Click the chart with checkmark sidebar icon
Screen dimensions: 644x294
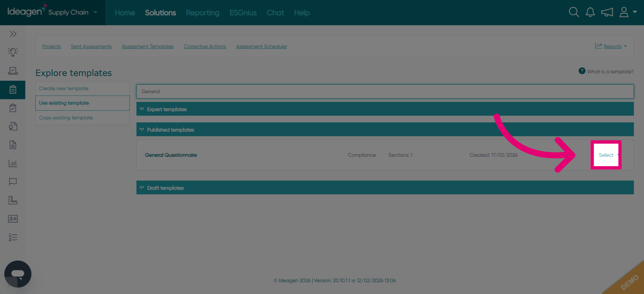(x=13, y=71)
